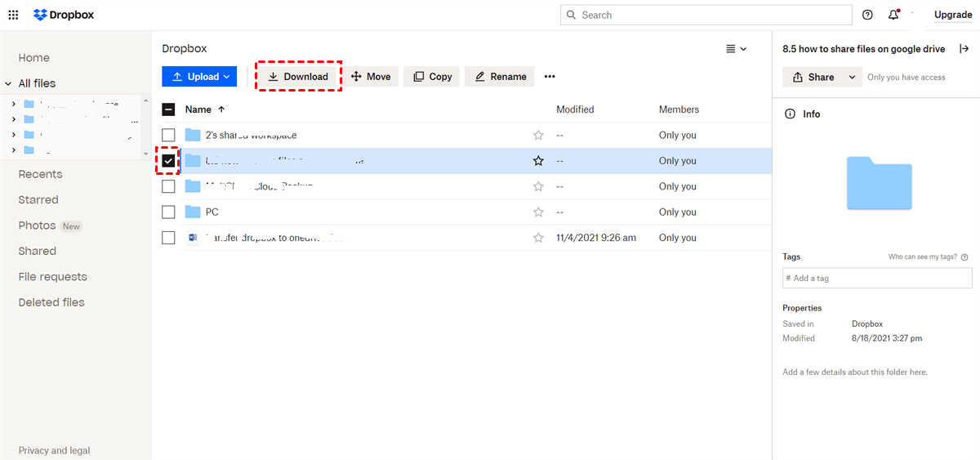
Task: Open the Upload dropdown button
Action: [x=199, y=77]
